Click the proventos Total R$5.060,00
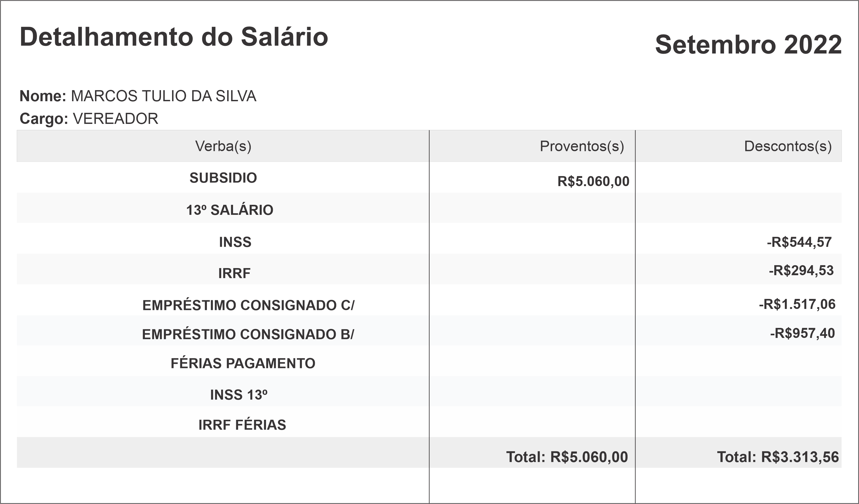This screenshot has height=504, width=859. (567, 457)
